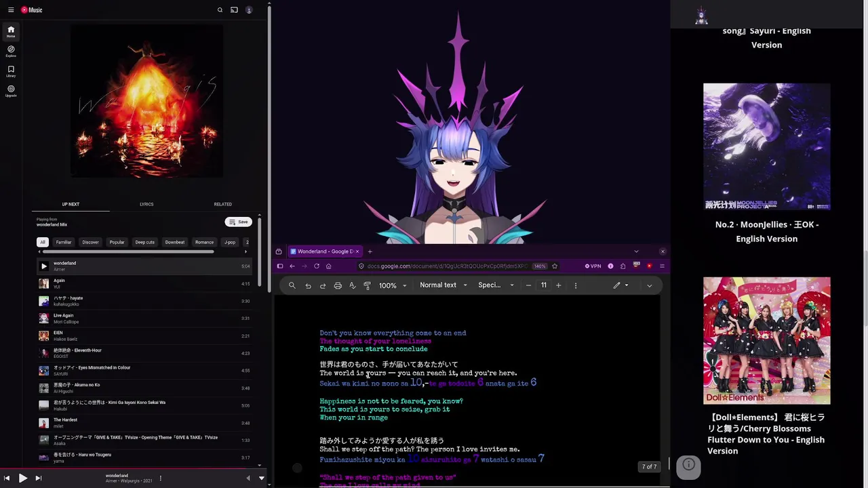
Task: Open Upgrade in YouTube Music sidebar
Action: 11,90
